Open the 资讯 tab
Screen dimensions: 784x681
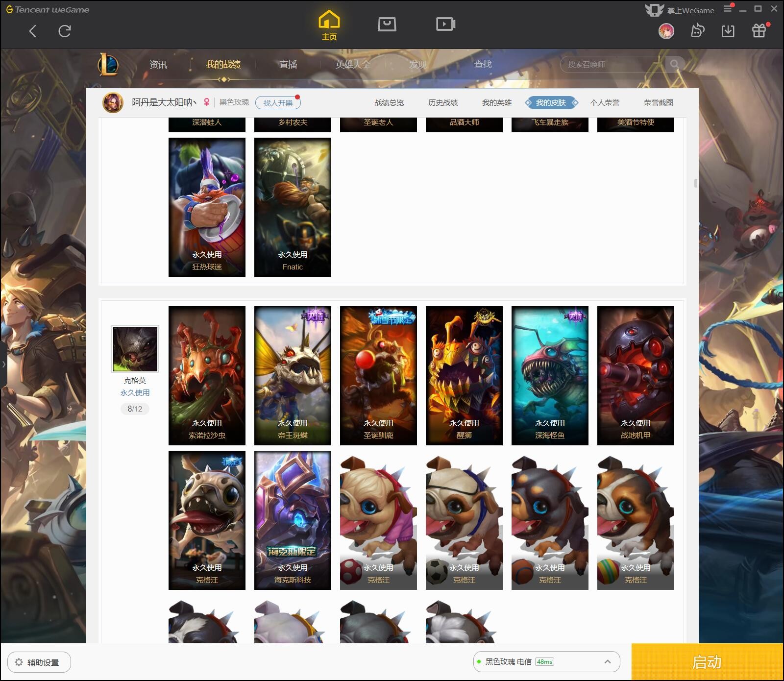click(158, 64)
